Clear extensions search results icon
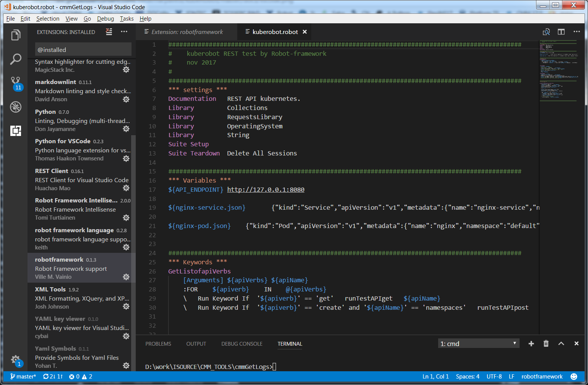 point(109,32)
